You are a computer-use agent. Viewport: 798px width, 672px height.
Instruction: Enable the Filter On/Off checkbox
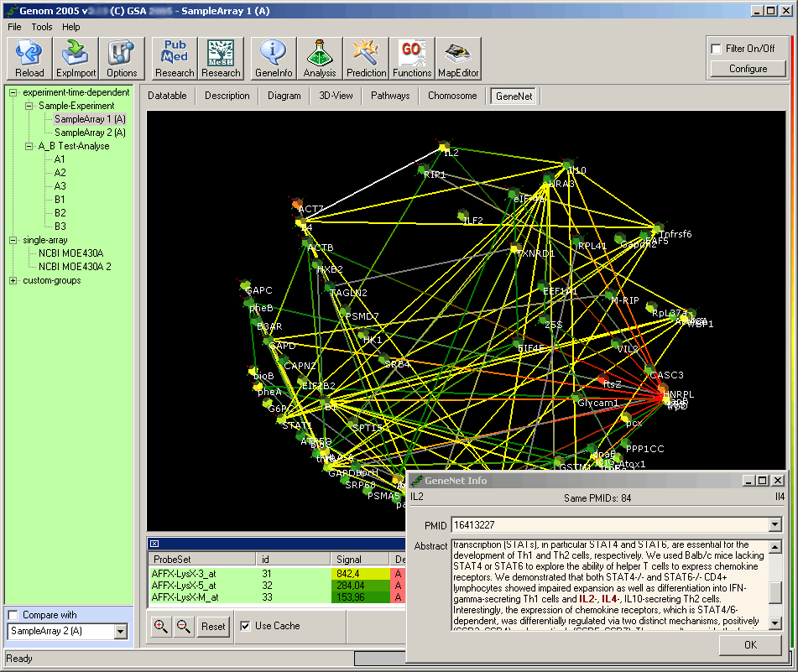point(716,49)
